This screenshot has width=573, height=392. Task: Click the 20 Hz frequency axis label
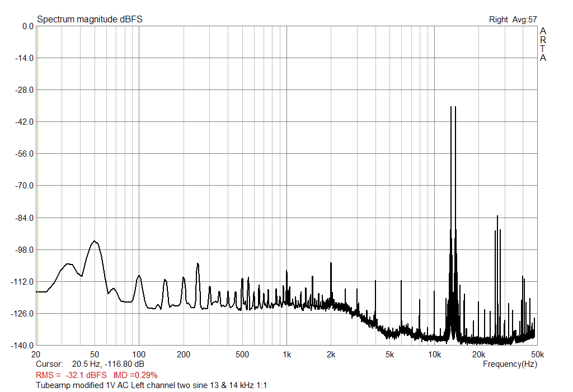[x=36, y=354]
